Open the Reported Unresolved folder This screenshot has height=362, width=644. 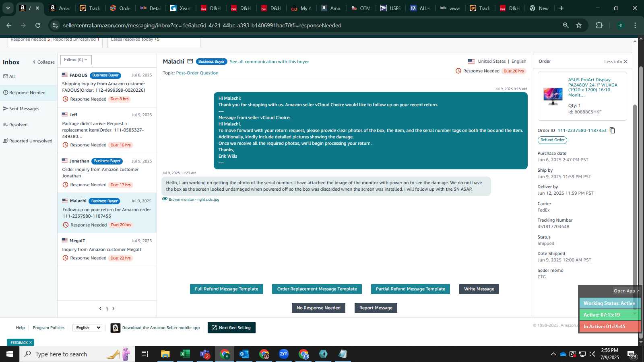pos(28,141)
